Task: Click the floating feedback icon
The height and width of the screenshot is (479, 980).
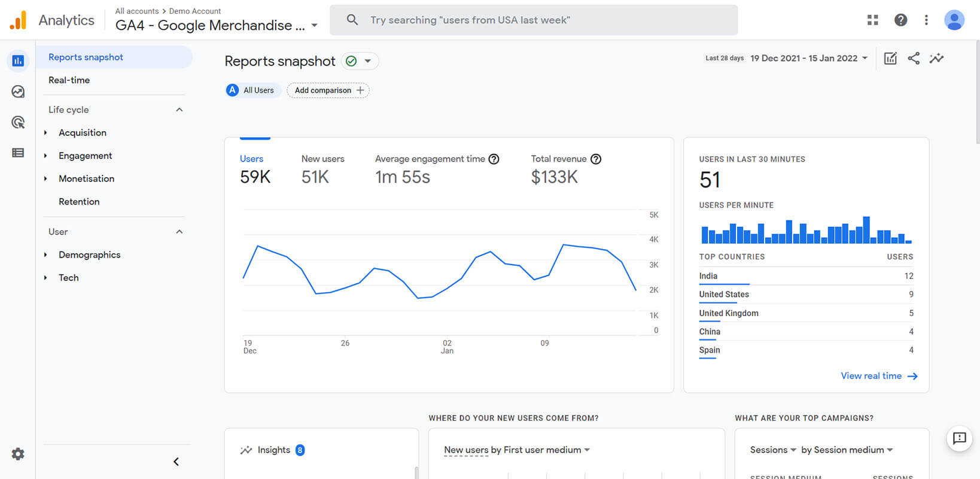Action: 960,438
